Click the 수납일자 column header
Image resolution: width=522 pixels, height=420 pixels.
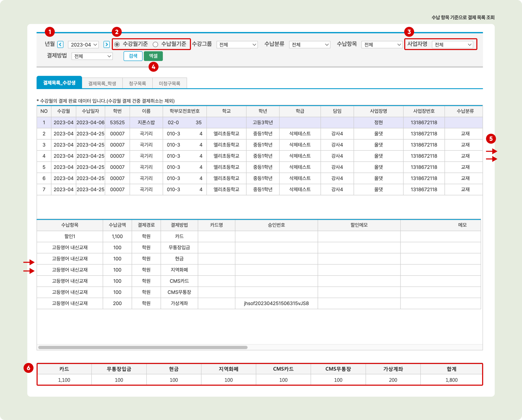click(90, 111)
